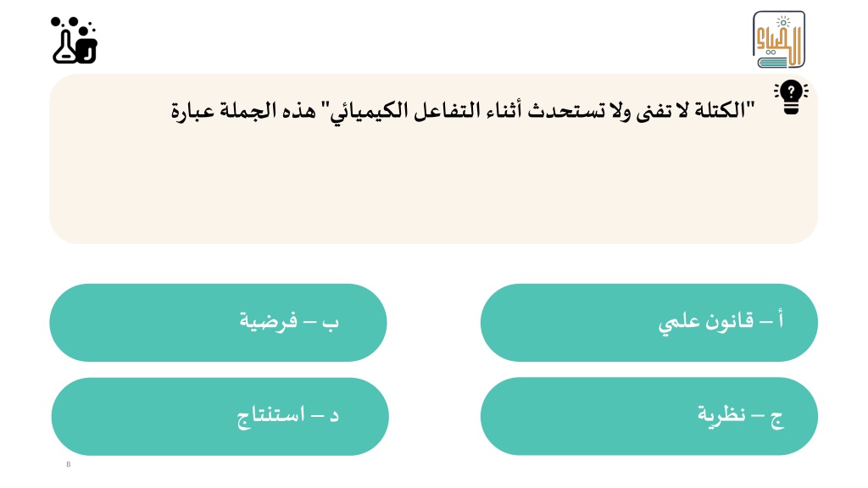The width and height of the screenshot is (868, 488).
Task: Click the letter أ in first option
Action: pos(781,320)
